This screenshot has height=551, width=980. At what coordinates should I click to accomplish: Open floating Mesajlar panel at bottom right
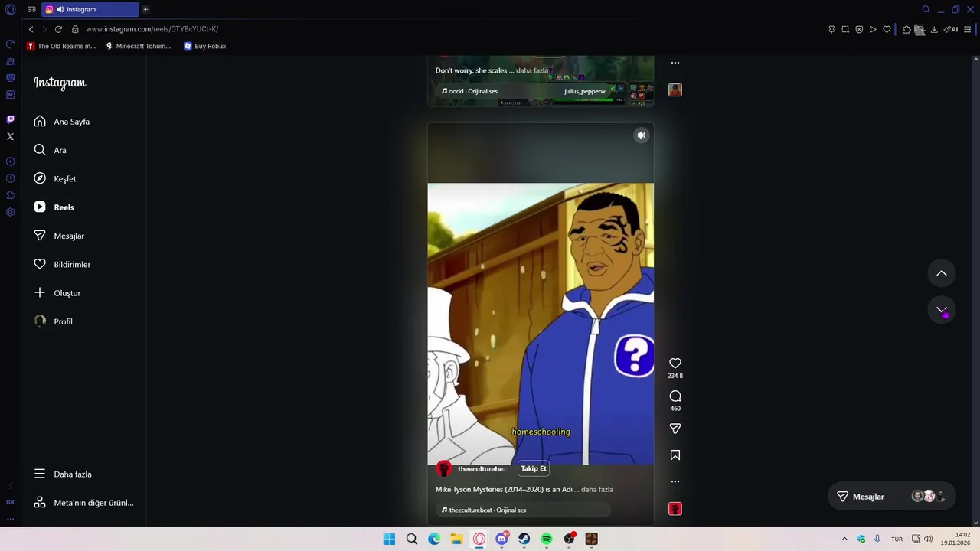(891, 497)
